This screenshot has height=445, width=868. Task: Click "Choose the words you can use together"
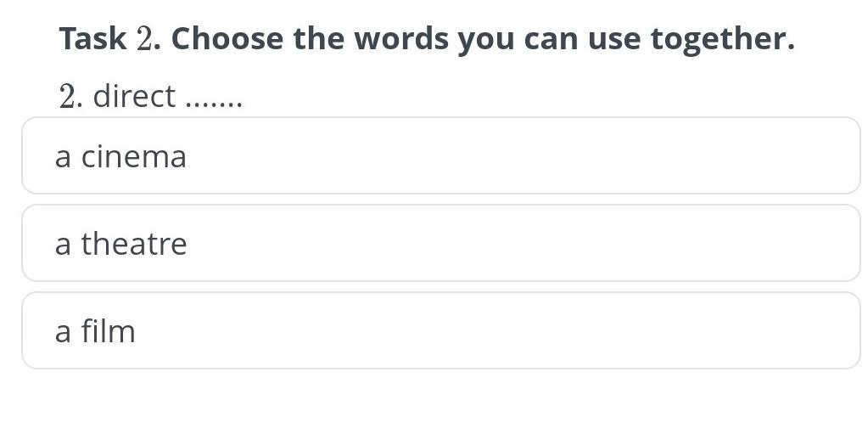[x=483, y=38]
